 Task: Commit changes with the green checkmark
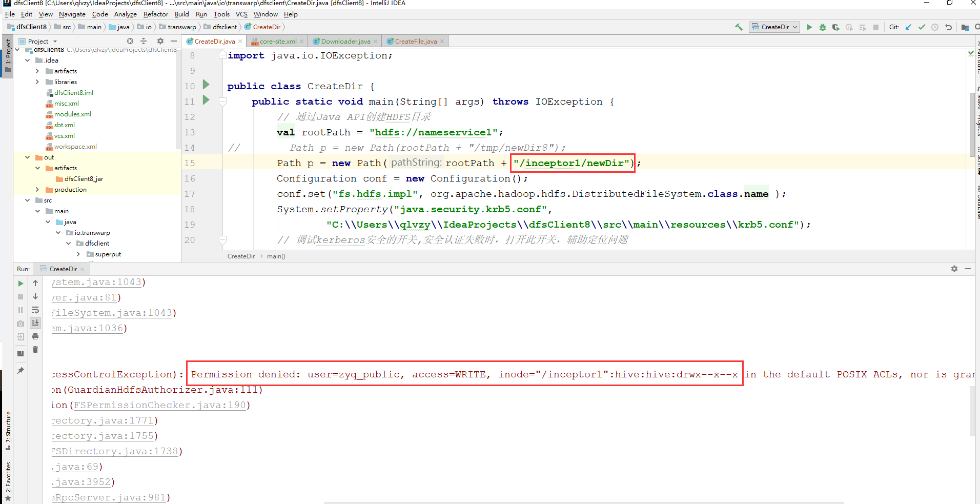pyautogui.click(x=922, y=27)
